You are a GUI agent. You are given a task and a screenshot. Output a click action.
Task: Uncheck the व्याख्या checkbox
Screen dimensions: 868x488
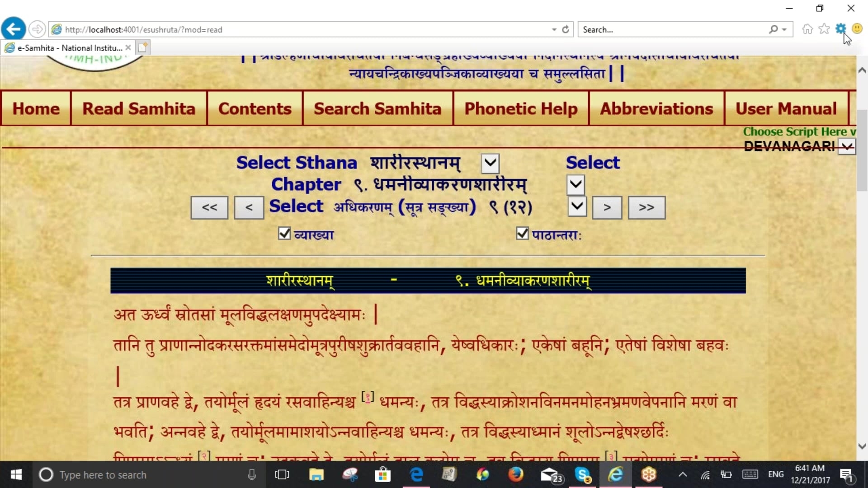(x=284, y=234)
